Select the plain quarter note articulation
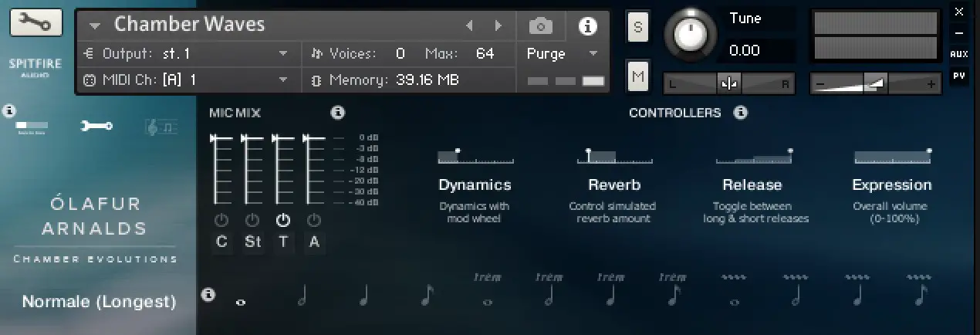Viewport: 980px width, 335px height. pos(363,295)
